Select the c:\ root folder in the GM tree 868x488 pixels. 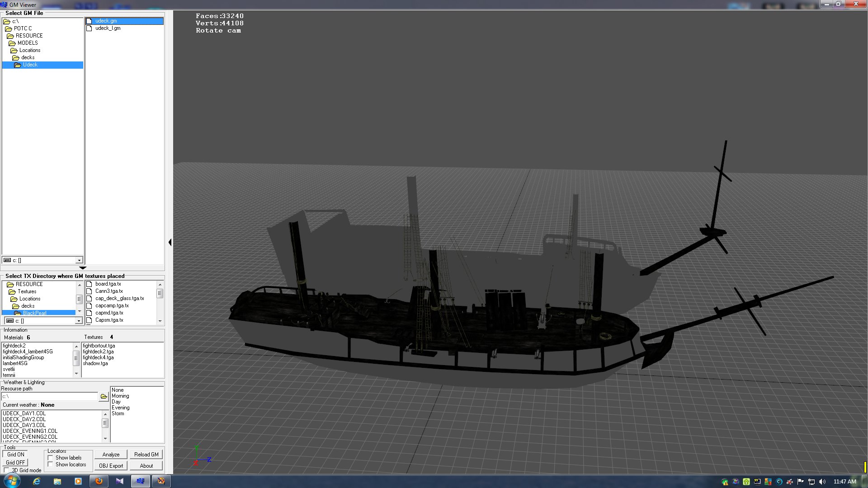click(x=15, y=22)
